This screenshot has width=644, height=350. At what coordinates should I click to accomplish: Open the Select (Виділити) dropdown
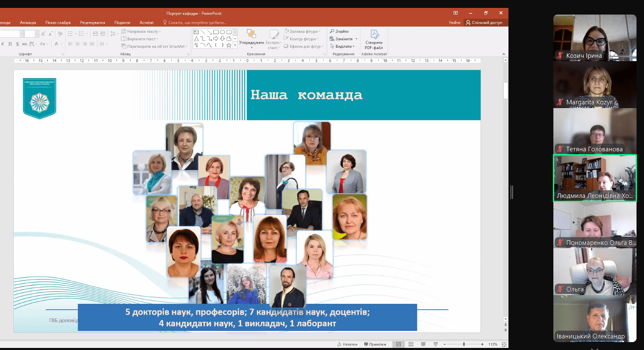[x=343, y=47]
